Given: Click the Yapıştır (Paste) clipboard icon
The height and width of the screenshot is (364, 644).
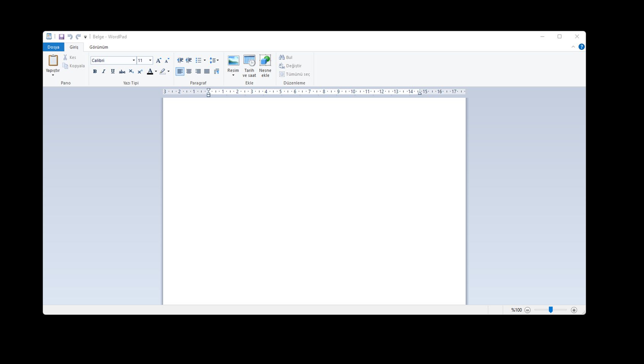Looking at the screenshot, I should 53,61.
